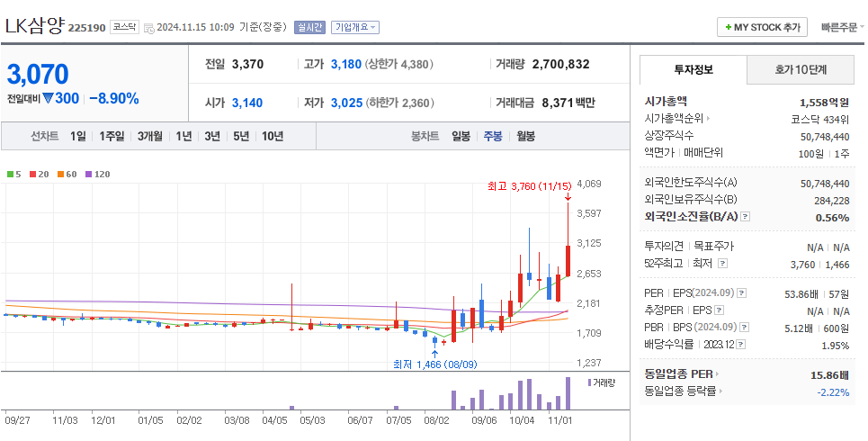
Task: Click the 거래대금 value 8,371 백만
Action: [x=568, y=103]
